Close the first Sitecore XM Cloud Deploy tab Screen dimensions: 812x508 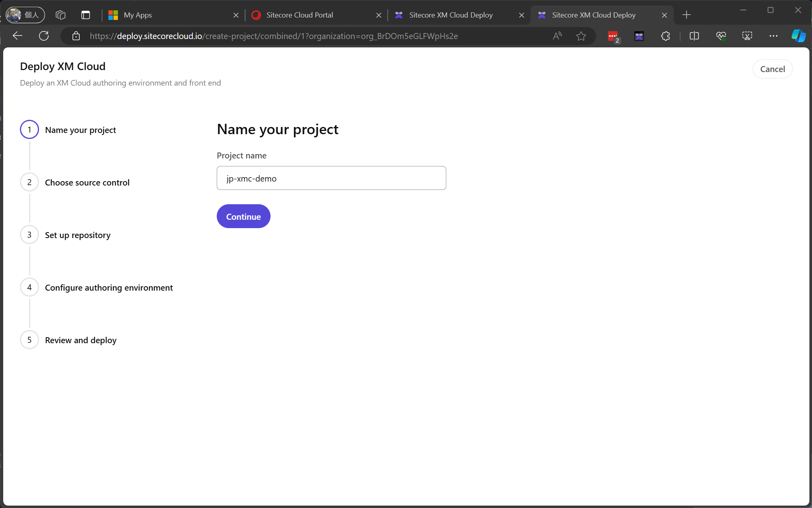(x=522, y=15)
